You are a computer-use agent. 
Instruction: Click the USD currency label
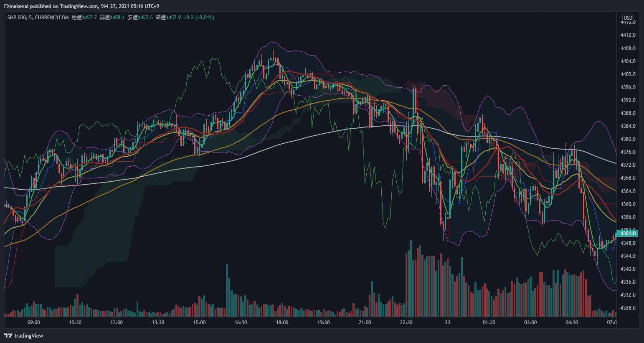tap(628, 18)
